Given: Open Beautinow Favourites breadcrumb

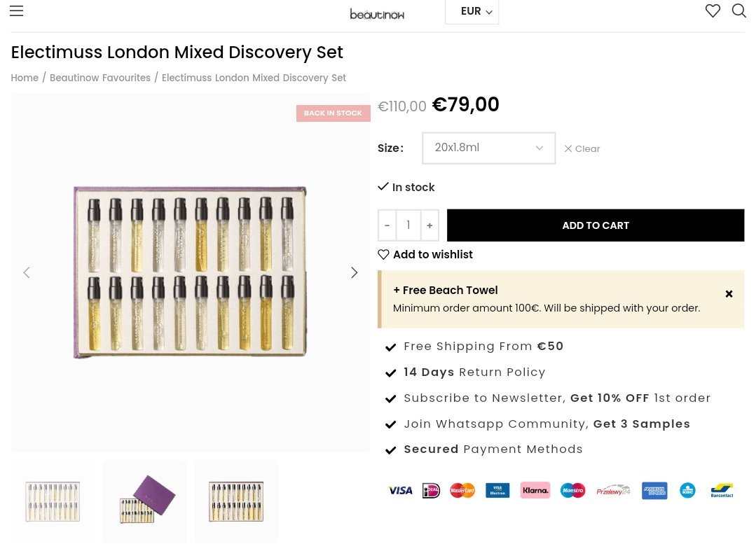Looking at the screenshot, I should click(100, 78).
